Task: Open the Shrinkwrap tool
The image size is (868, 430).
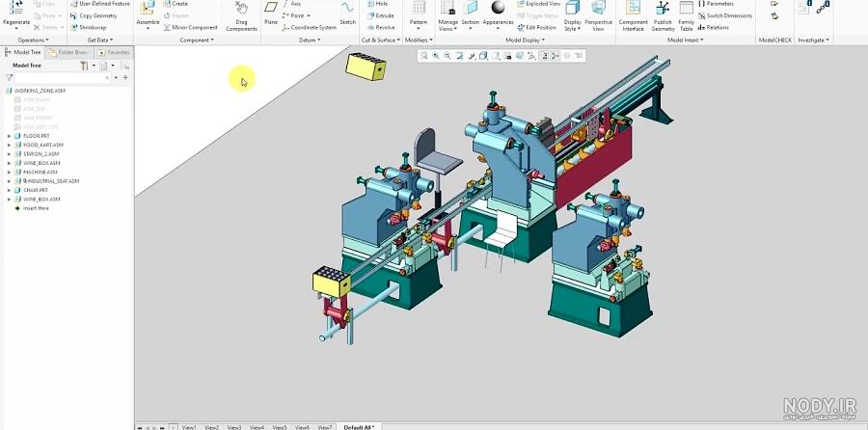Action: (88, 27)
